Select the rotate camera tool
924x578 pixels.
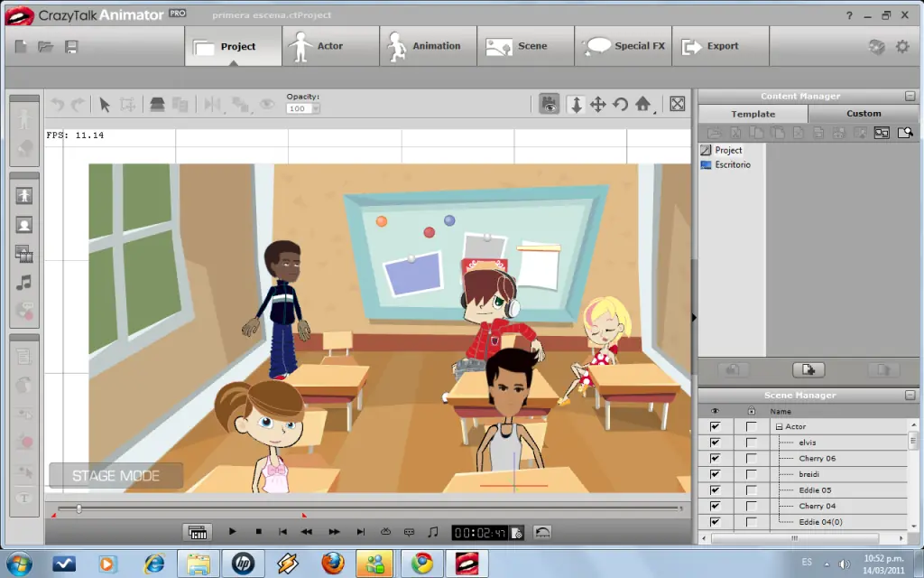click(x=620, y=105)
